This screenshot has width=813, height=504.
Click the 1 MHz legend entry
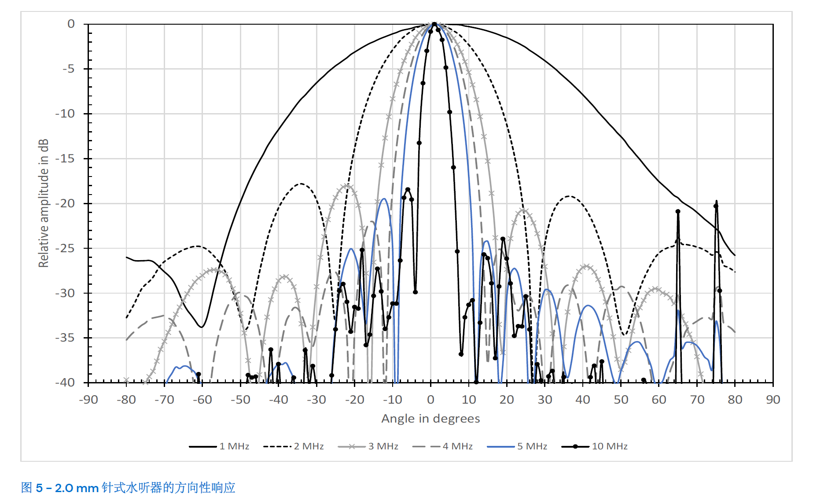[219, 446]
